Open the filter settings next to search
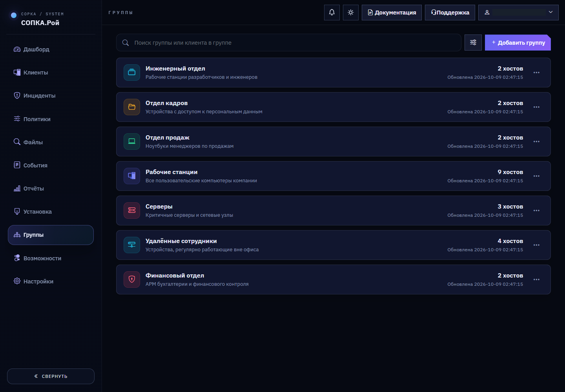The height and width of the screenshot is (392, 565). pos(473,42)
